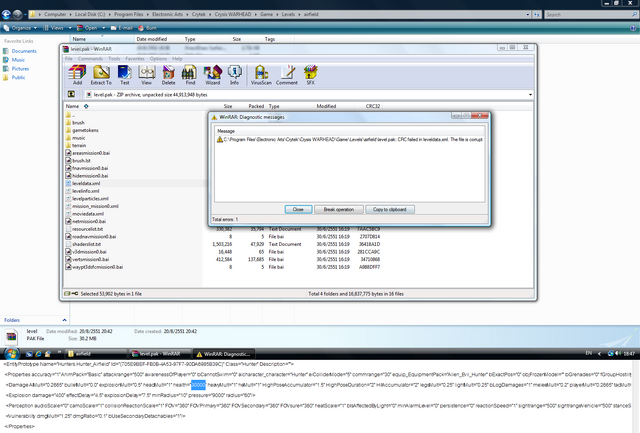Open the Find tool with binoculars

[x=190, y=75]
